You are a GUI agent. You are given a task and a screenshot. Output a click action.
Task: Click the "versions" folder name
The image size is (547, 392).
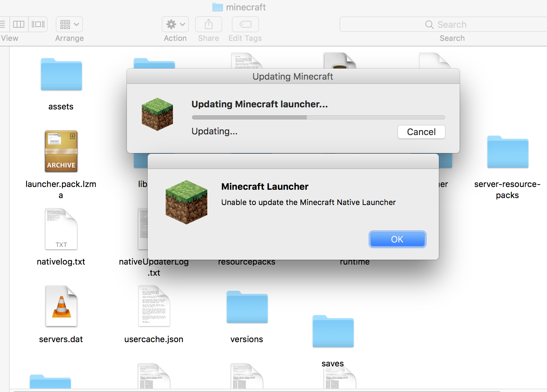coord(247,339)
